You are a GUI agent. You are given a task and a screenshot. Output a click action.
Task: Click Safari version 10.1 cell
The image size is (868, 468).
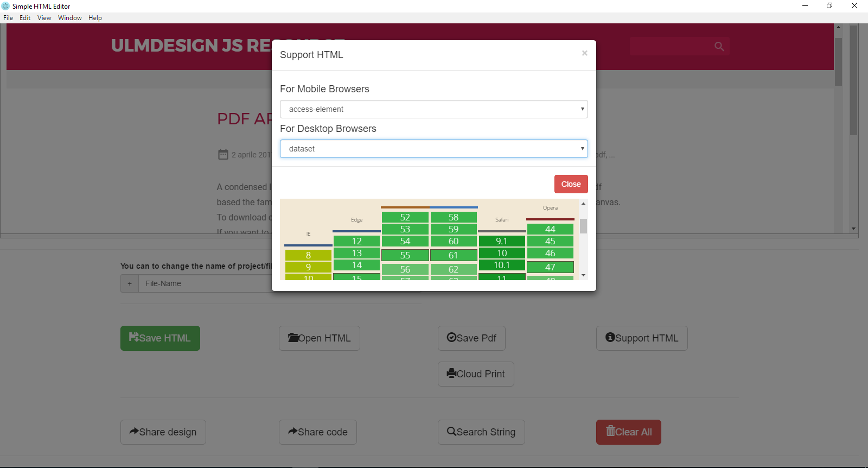(502, 265)
